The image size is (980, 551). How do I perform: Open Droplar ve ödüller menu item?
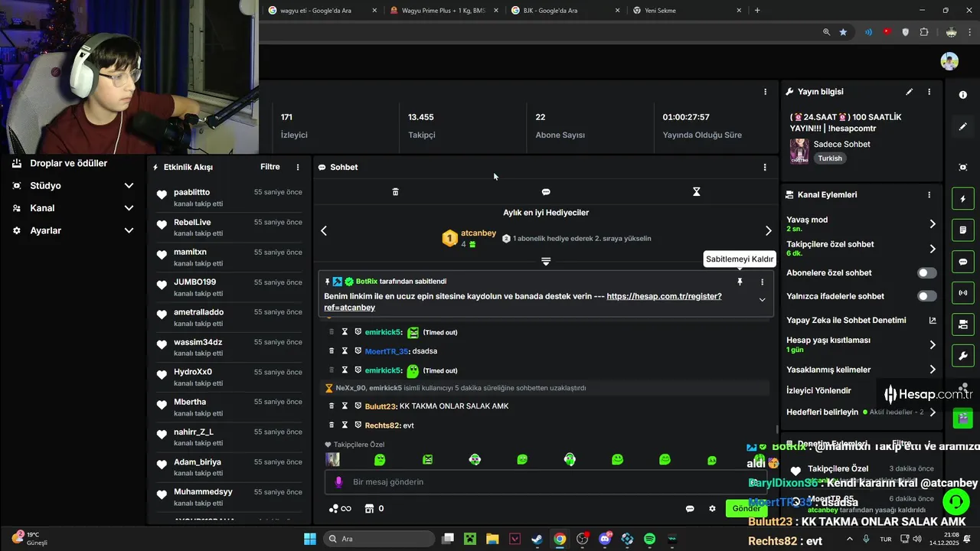68,164
